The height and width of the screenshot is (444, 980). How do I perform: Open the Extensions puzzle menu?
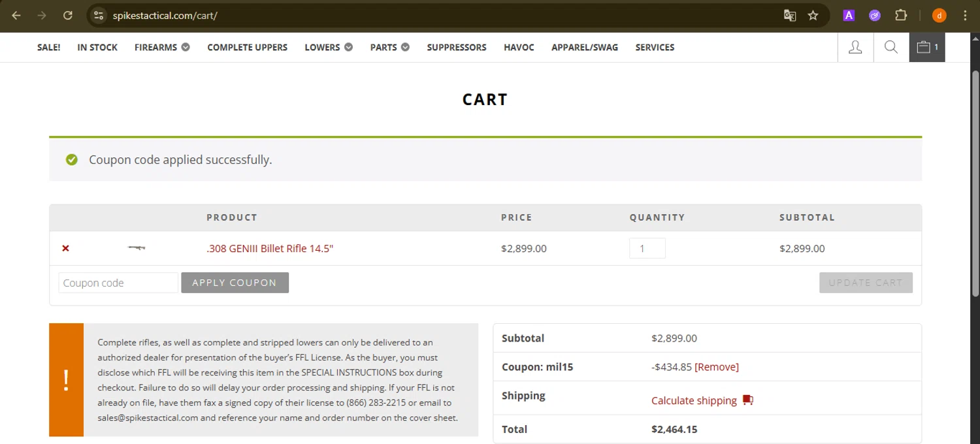point(901,15)
